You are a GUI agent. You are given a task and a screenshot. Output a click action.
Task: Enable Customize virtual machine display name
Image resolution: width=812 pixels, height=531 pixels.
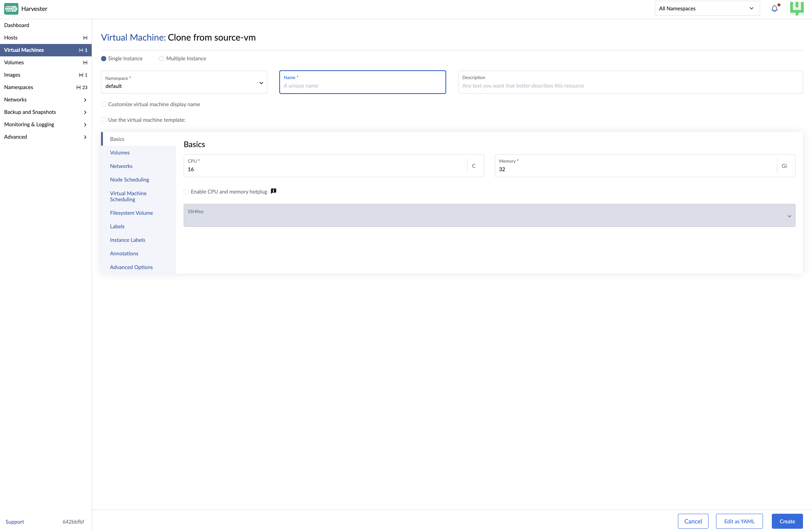click(104, 104)
